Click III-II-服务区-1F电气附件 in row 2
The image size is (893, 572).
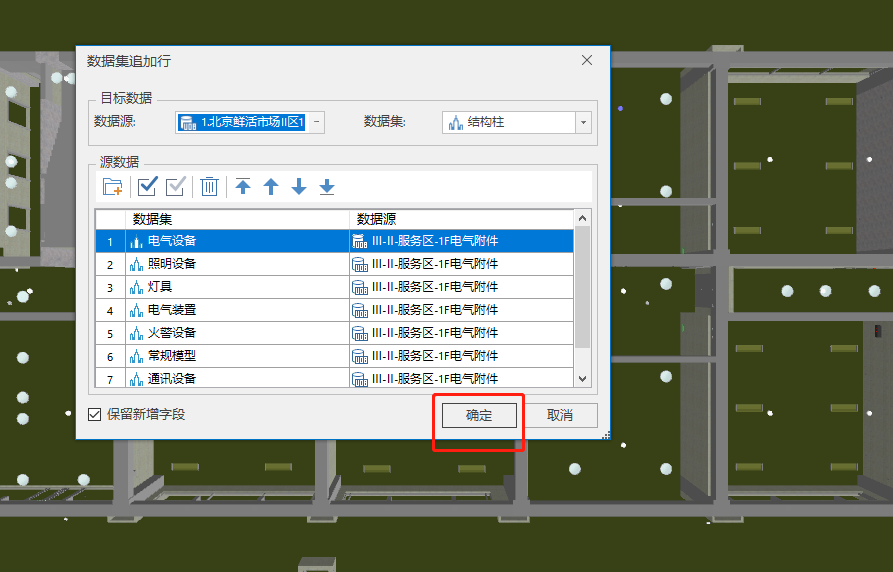coord(435,264)
